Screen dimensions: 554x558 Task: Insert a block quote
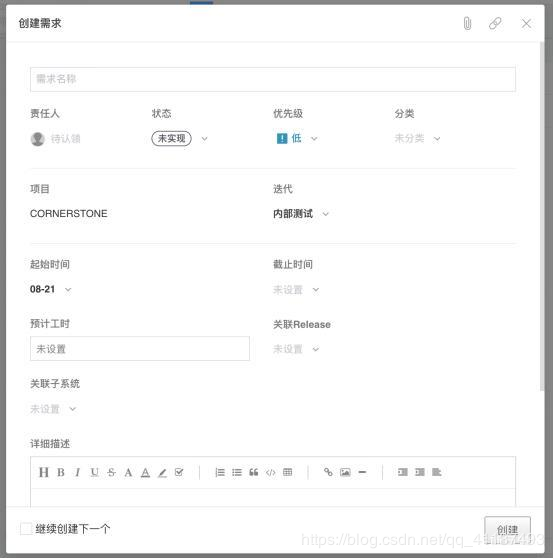(x=254, y=472)
